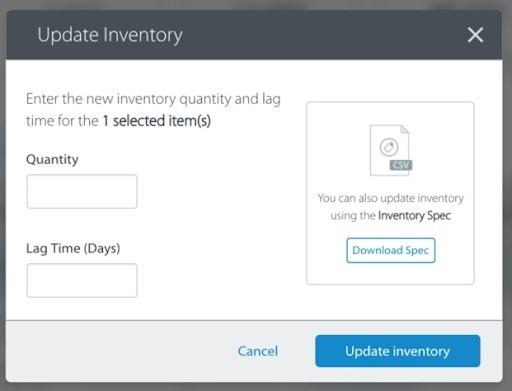
Task: Click the tag symbol inside the file icon
Action: (389, 147)
